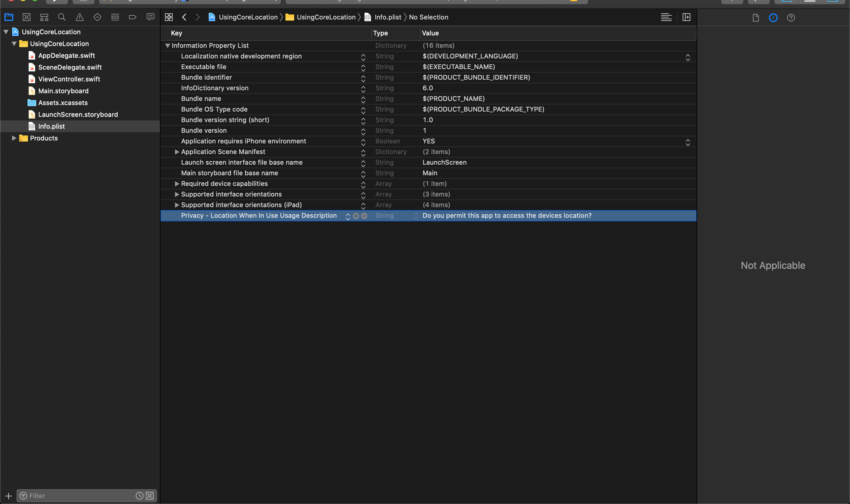Collapse the UsingCoreLocation project root
Screen dimensions: 850x504
tap(6, 32)
